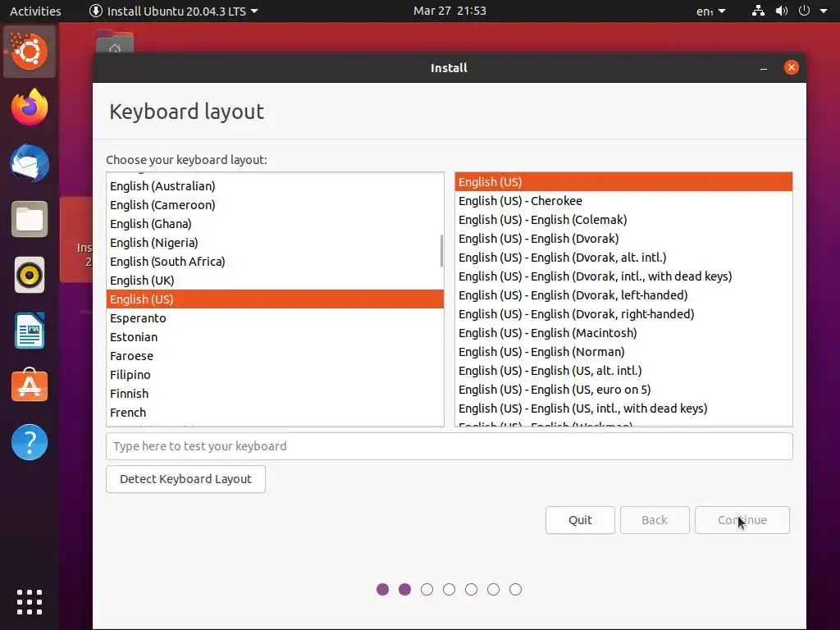The image size is (840, 630).
Task: Open the Help dock icon
Action: click(x=30, y=442)
